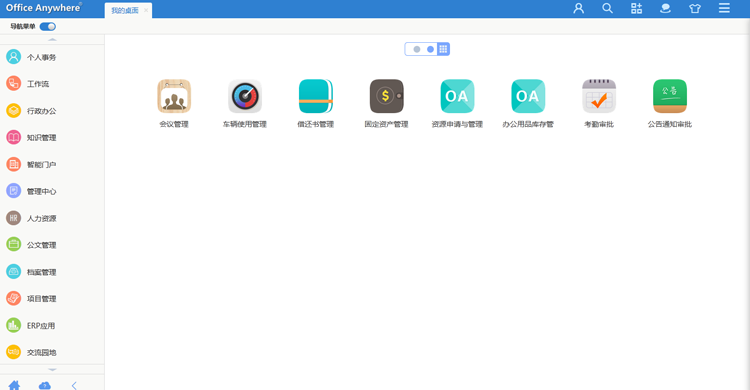Click the 资源申请与管理 text label

[x=457, y=124]
